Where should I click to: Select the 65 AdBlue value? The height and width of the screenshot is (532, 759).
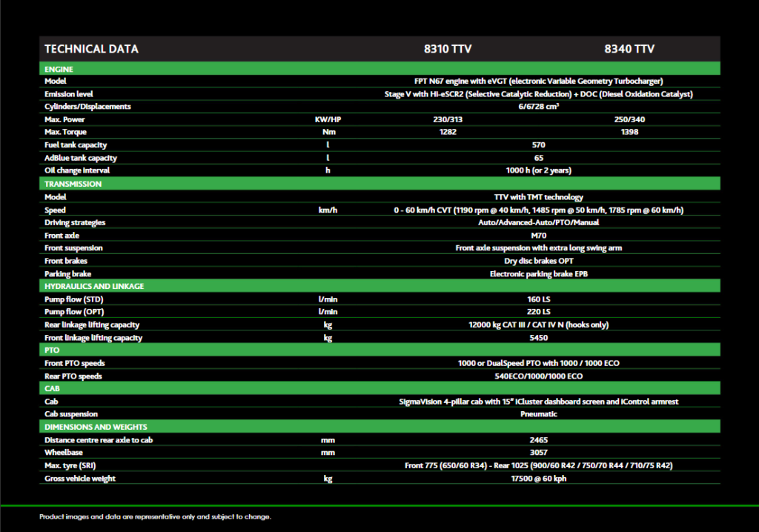(x=539, y=158)
